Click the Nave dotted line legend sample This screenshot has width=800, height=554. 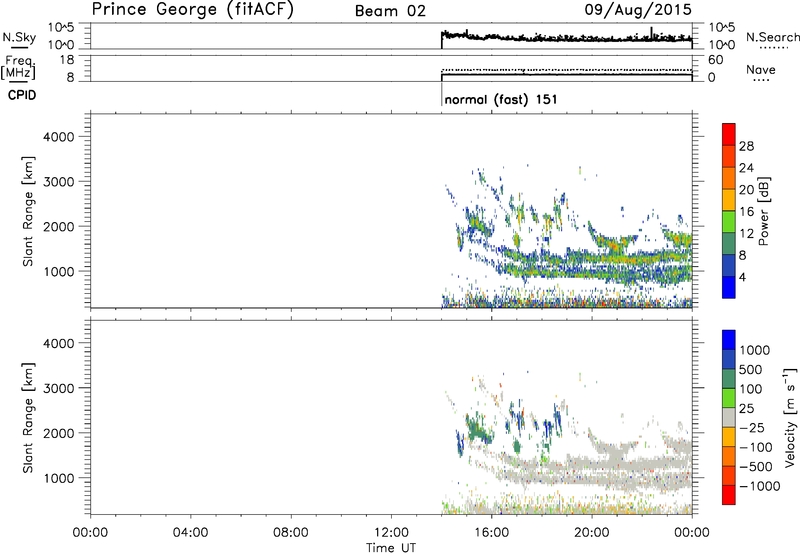[762, 81]
